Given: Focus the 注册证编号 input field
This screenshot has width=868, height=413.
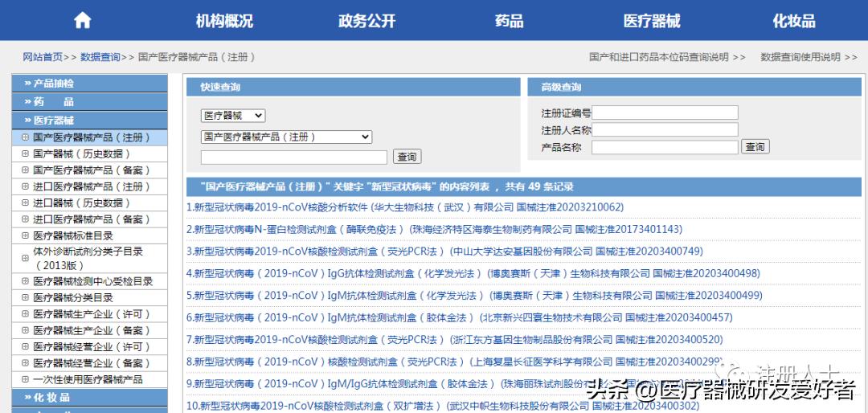Looking at the screenshot, I should point(665,113).
